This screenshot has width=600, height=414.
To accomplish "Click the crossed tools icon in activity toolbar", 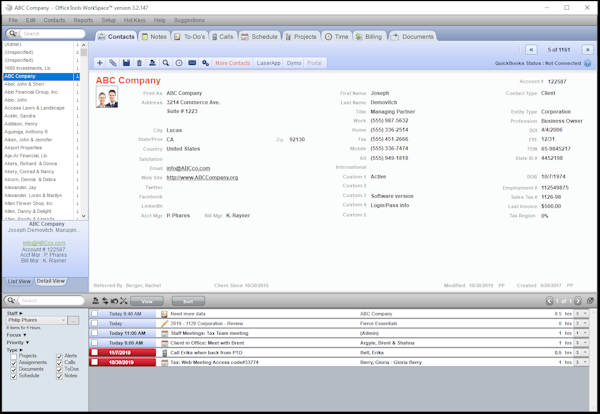I will click(123, 301).
